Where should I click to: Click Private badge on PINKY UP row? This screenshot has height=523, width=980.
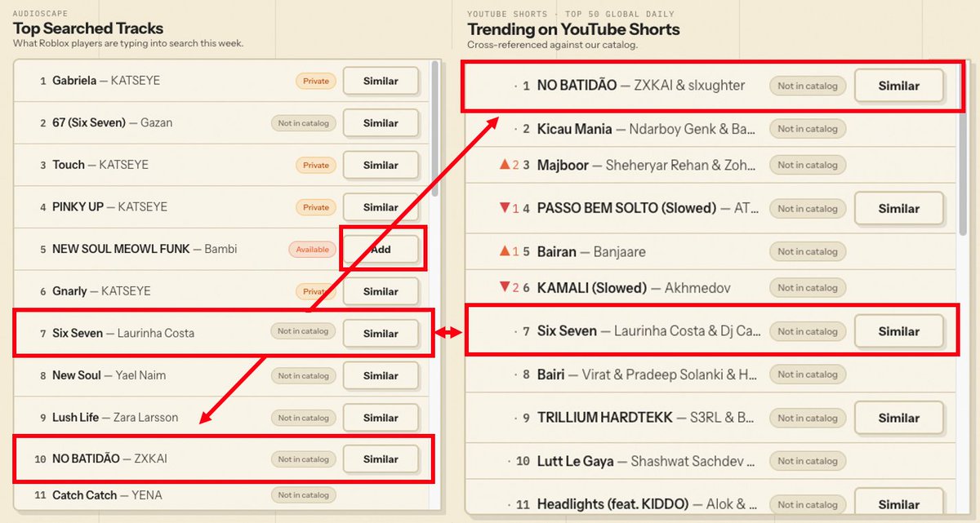pos(316,207)
